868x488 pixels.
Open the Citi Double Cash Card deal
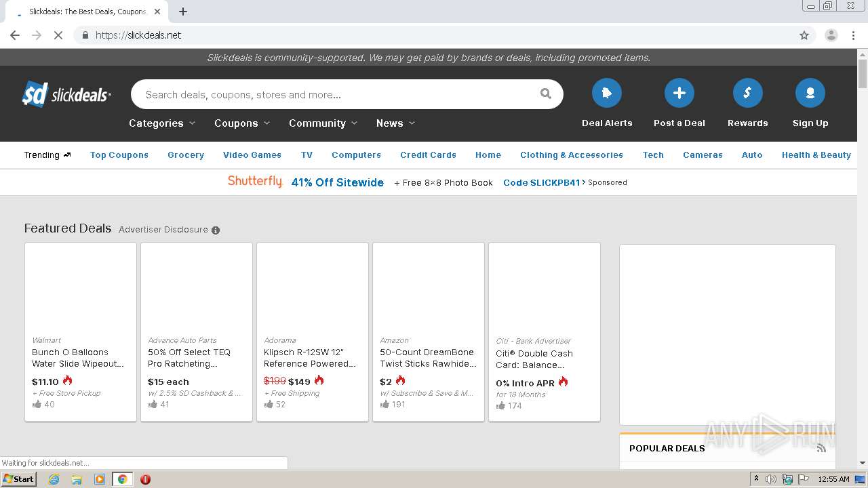coord(534,359)
